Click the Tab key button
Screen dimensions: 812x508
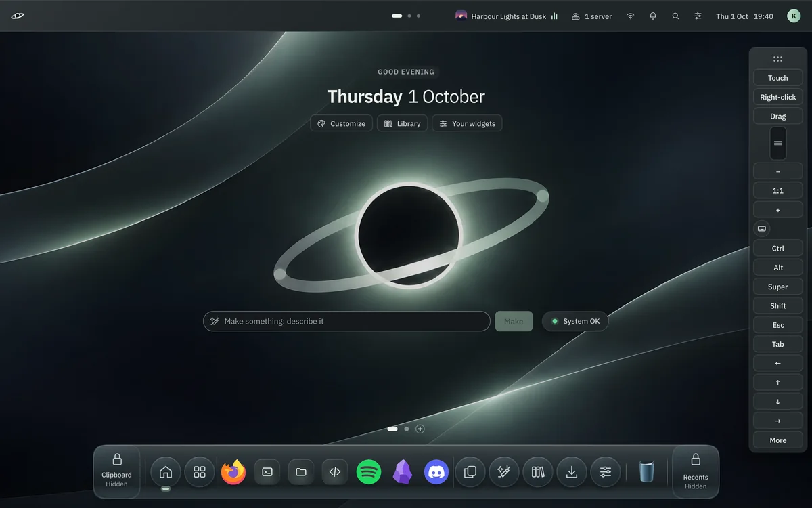tap(778, 344)
